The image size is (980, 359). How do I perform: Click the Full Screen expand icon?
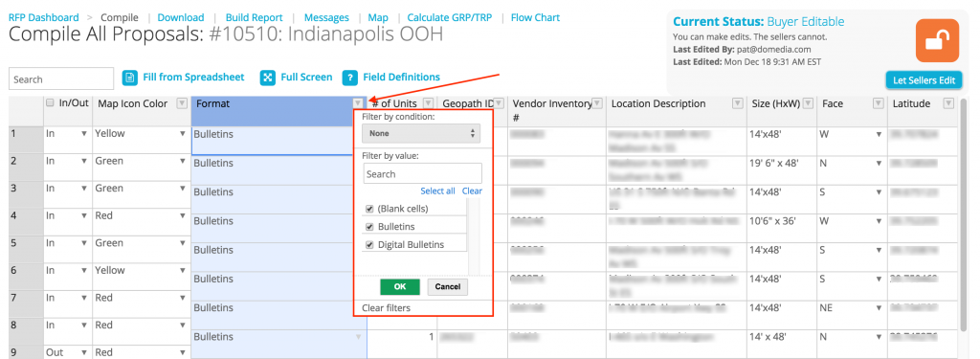[268, 78]
